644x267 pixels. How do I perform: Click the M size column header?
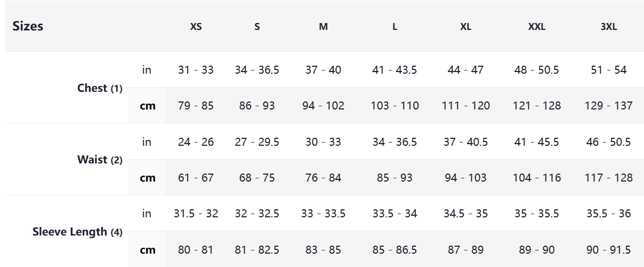(323, 27)
